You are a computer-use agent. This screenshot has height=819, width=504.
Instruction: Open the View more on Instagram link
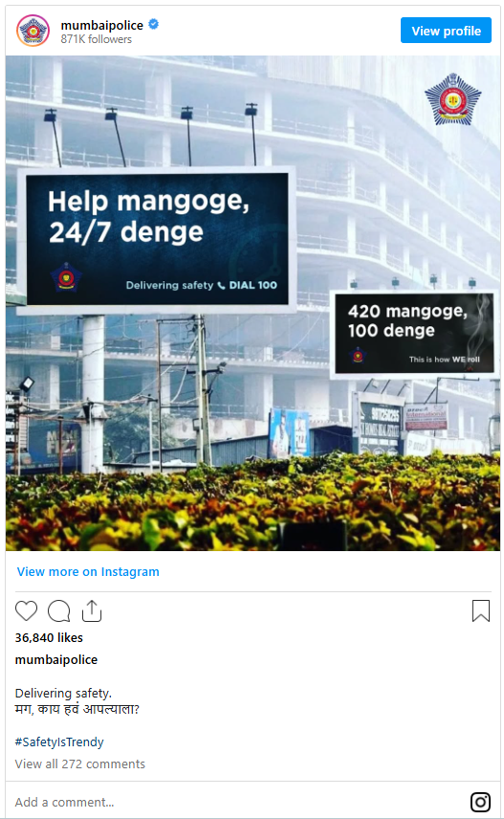click(x=88, y=571)
